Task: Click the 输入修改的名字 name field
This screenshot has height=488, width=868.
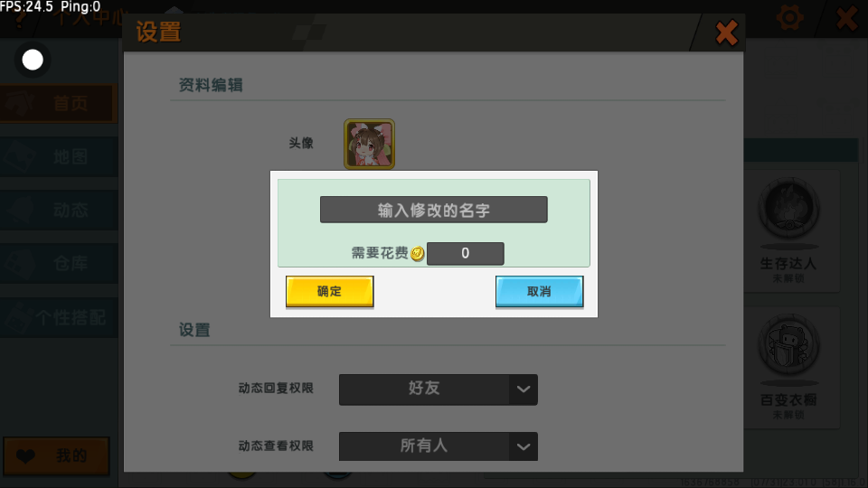Action: (x=433, y=210)
